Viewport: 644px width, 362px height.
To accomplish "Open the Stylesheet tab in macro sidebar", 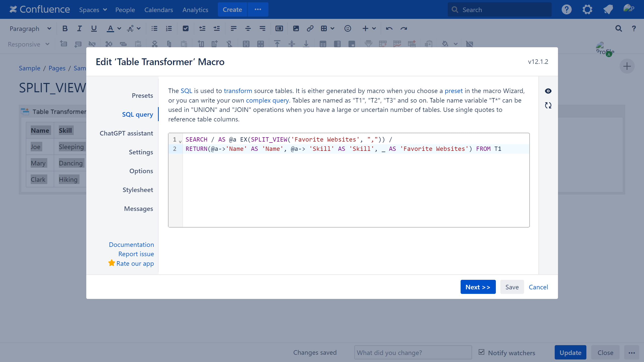I will pos(138,190).
